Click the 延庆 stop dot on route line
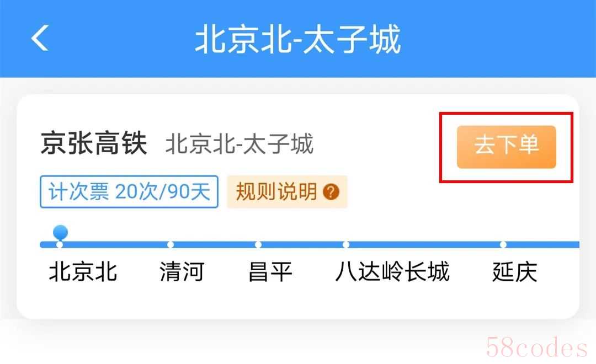This screenshot has width=596, height=364. click(x=503, y=244)
